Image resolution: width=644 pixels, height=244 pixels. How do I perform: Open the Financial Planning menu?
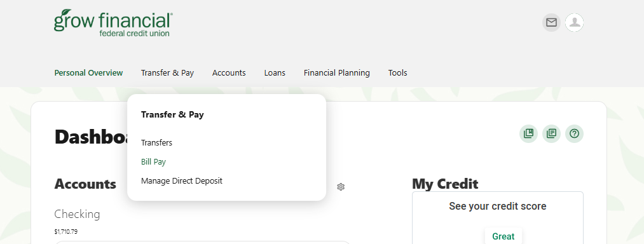[x=337, y=72]
